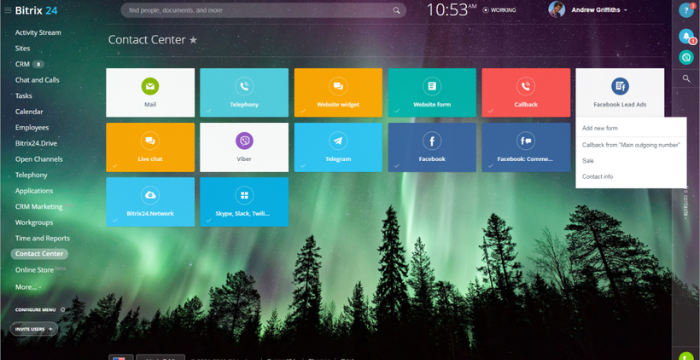Expand Andrew Griffiths user dropdown arrow
The height and width of the screenshot is (360, 700).
click(x=625, y=10)
